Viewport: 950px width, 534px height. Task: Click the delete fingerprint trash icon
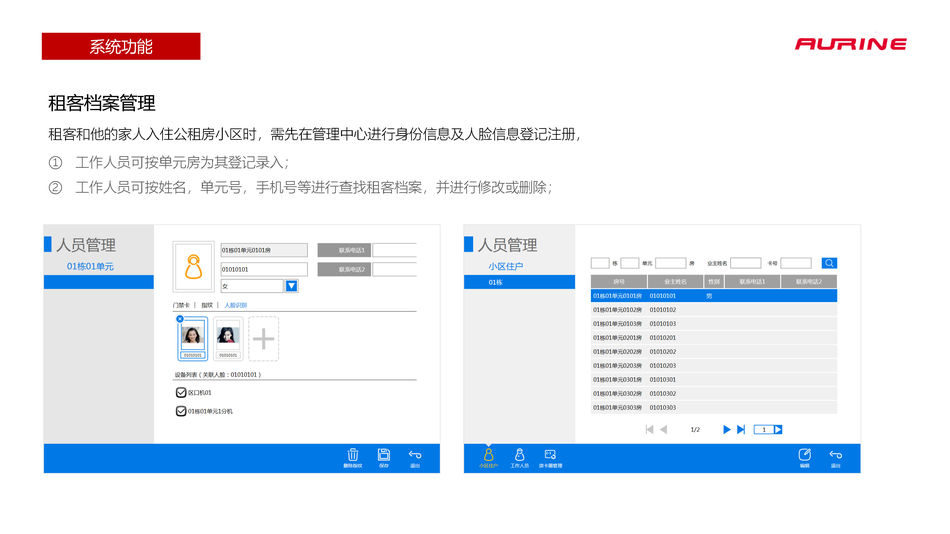(353, 455)
